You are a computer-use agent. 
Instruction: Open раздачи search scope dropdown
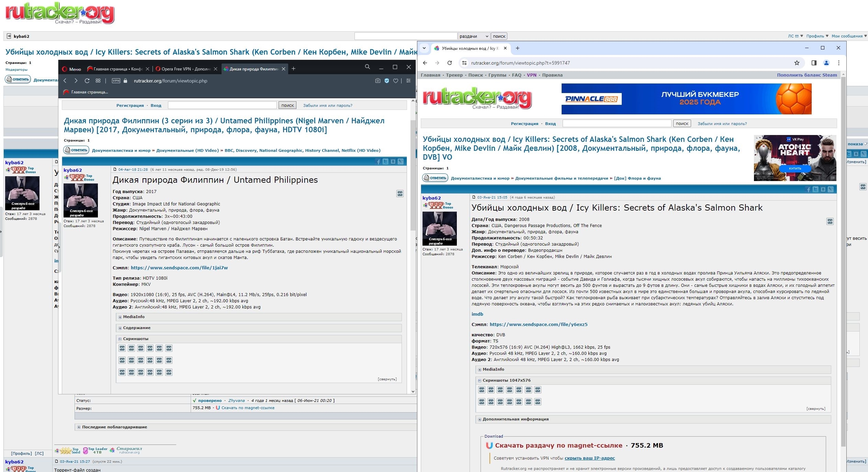click(x=474, y=36)
